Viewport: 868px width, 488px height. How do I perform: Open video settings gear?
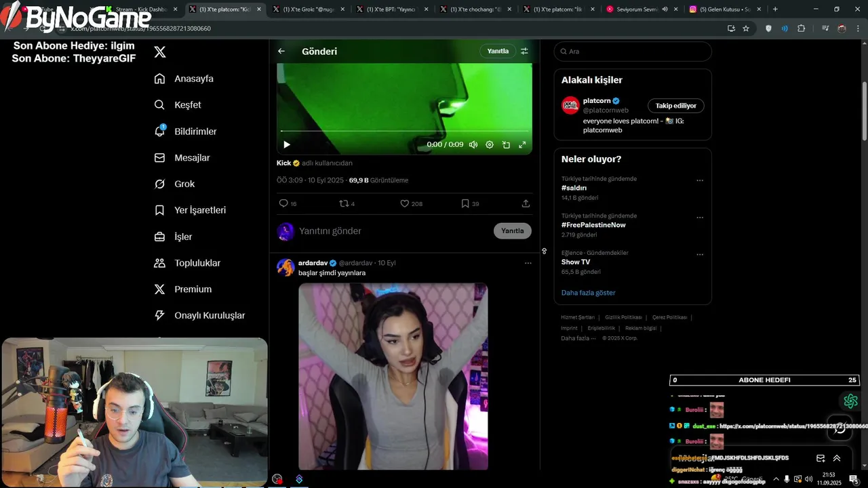pyautogui.click(x=490, y=144)
